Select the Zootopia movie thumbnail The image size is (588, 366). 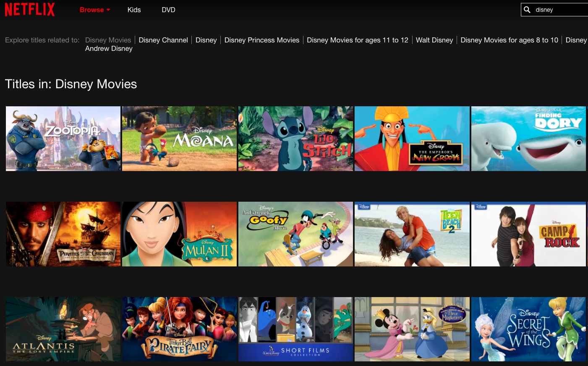coord(63,139)
